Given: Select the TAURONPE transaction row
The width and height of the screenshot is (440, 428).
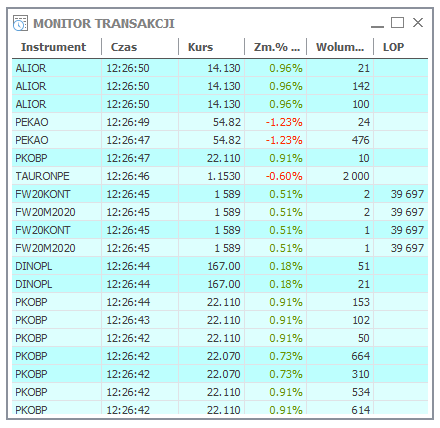Looking at the screenshot, I should point(220,176).
